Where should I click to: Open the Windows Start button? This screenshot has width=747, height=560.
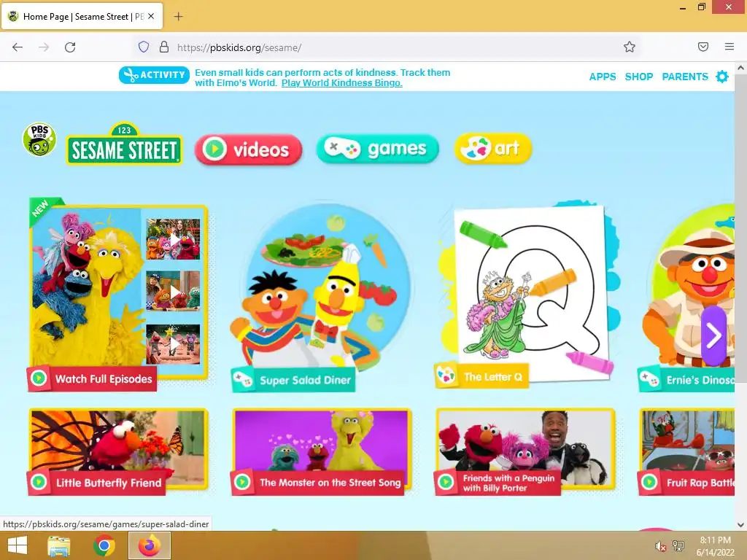click(18, 545)
